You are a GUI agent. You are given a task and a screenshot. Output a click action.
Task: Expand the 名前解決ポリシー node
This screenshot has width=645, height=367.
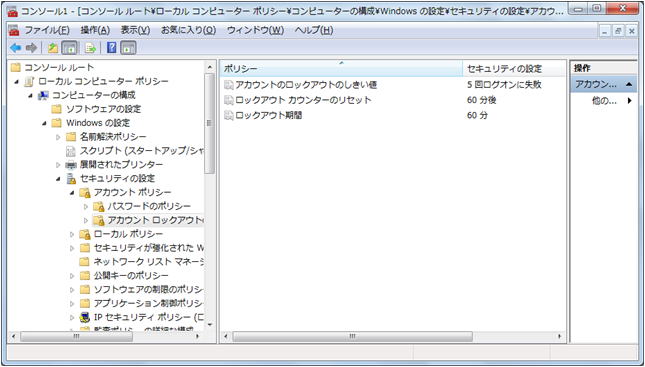(x=58, y=137)
